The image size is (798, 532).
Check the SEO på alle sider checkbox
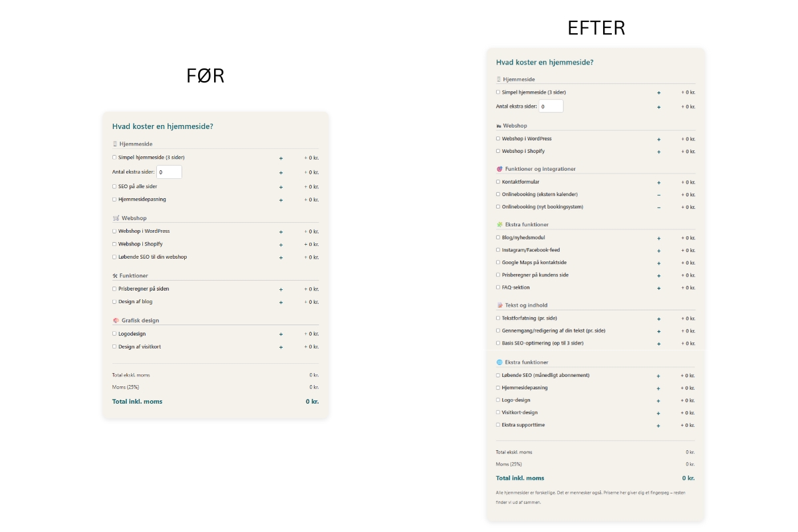(x=114, y=187)
